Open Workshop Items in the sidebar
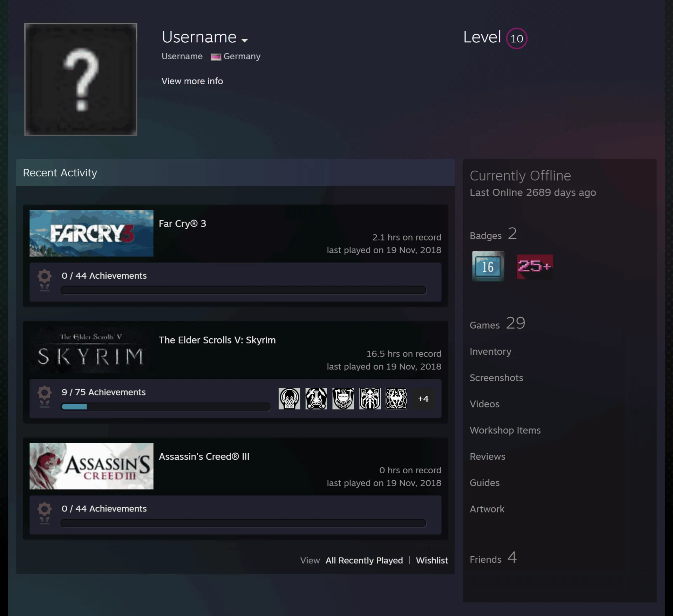The height and width of the screenshot is (616, 673). 505,430
